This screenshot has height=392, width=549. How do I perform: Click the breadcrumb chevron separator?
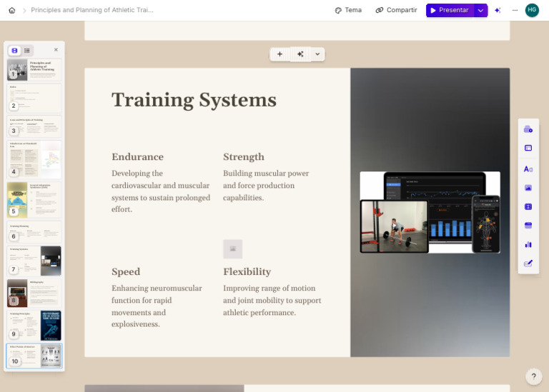24,11
